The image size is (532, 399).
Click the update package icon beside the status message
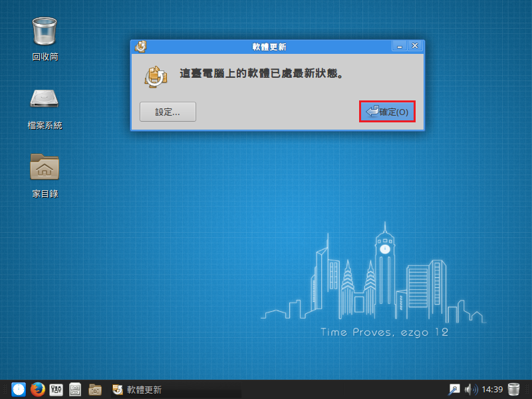point(156,76)
